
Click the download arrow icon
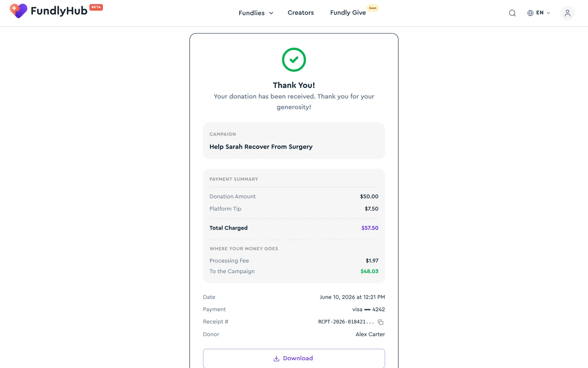[x=276, y=358]
